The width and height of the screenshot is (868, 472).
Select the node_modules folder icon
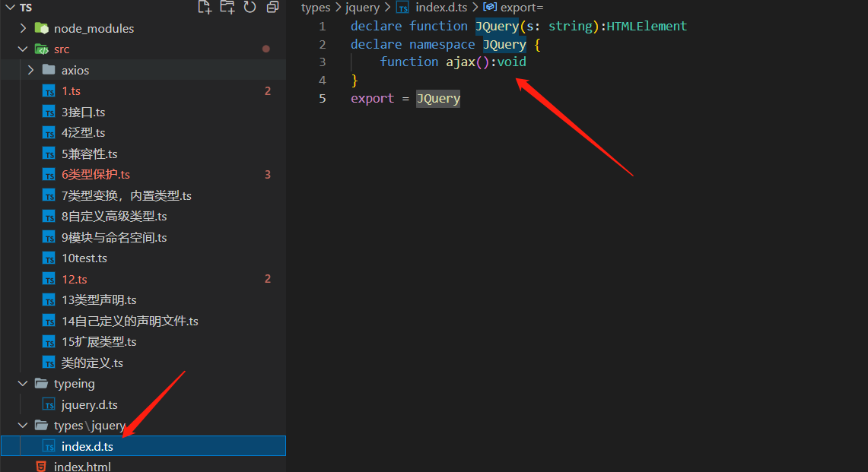tap(42, 28)
